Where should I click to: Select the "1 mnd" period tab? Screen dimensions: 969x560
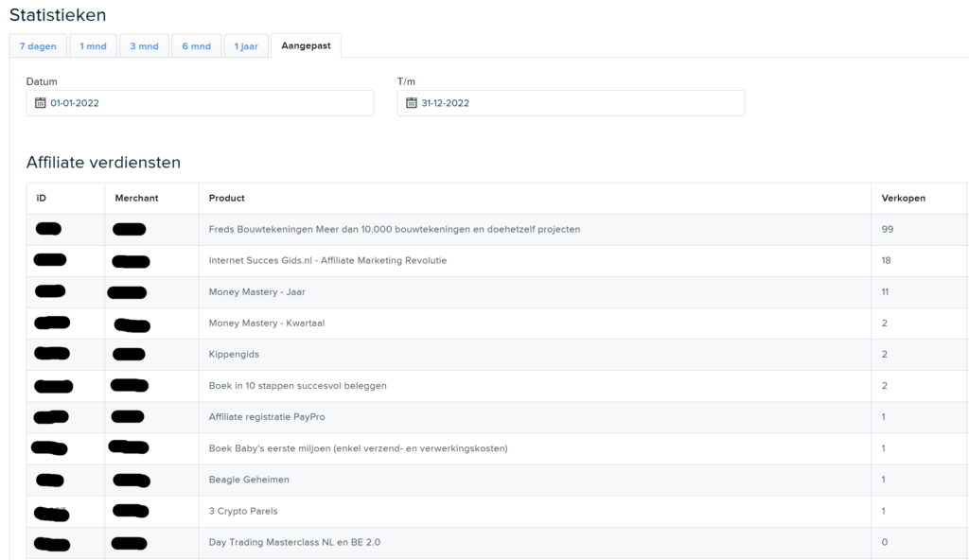pyautogui.click(x=93, y=45)
